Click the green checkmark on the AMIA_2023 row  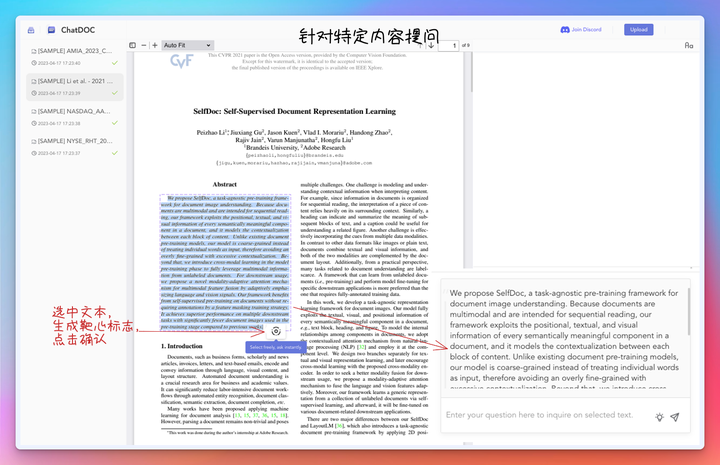coord(115,63)
